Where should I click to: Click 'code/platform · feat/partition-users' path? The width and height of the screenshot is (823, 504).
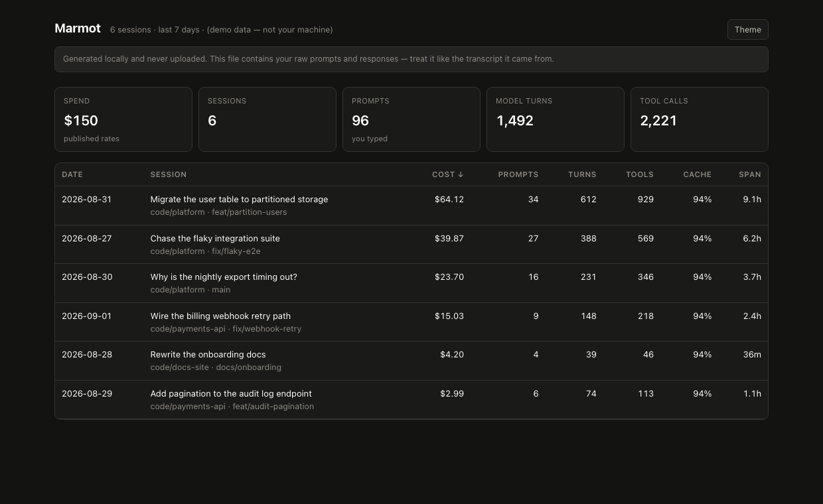tap(219, 212)
